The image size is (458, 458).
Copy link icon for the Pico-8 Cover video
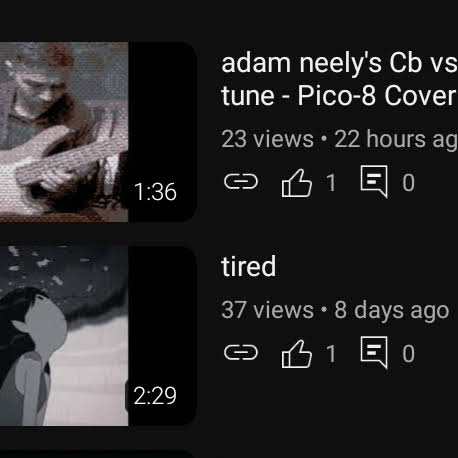tap(241, 182)
